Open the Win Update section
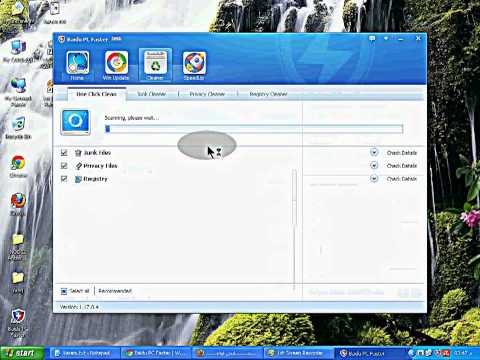The height and width of the screenshot is (360, 480). click(116, 66)
